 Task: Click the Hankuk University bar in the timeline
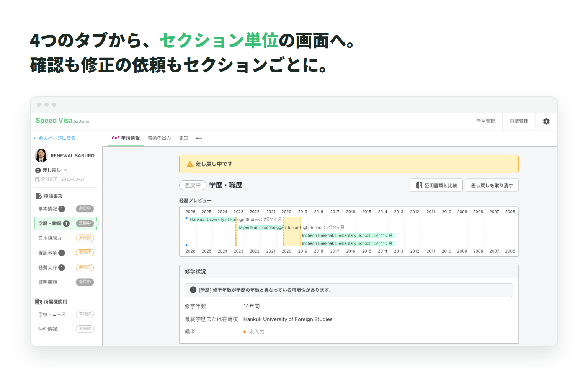click(x=235, y=219)
